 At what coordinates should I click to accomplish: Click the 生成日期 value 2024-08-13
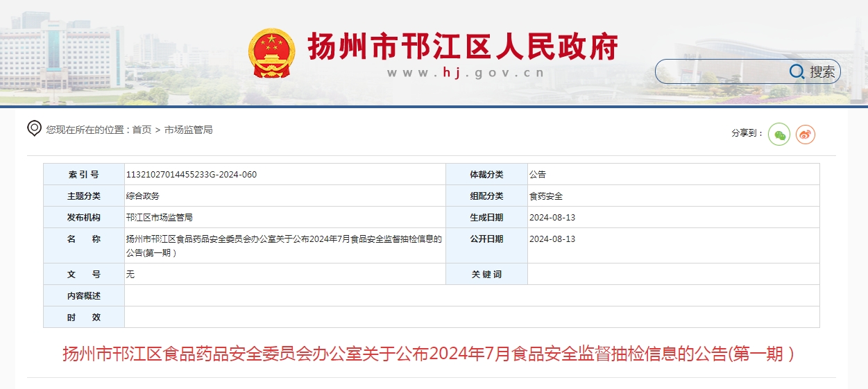click(552, 218)
